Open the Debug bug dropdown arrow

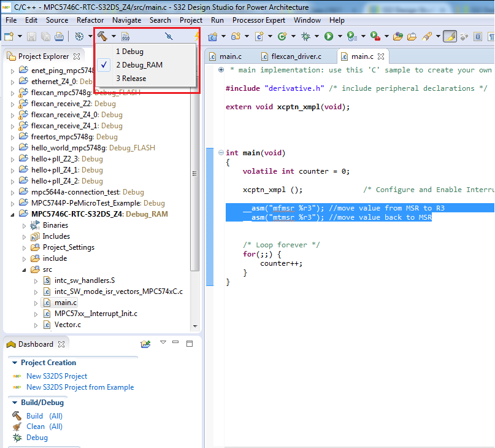tap(317, 36)
